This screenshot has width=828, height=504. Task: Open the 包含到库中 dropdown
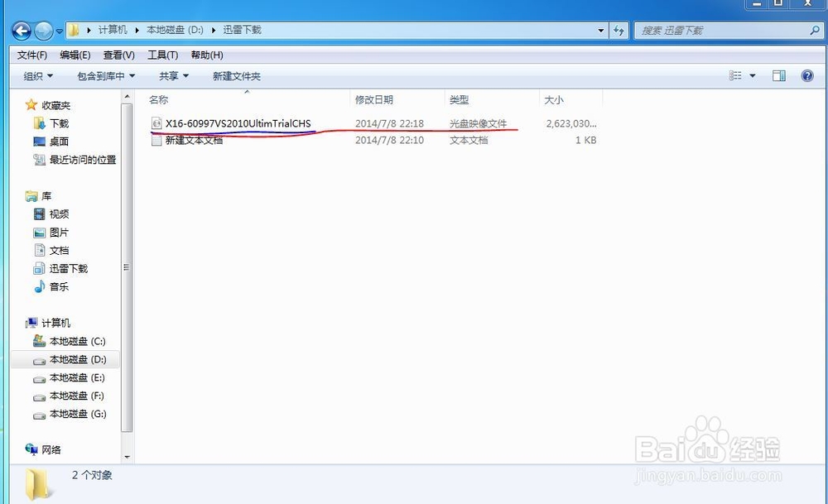tap(106, 76)
